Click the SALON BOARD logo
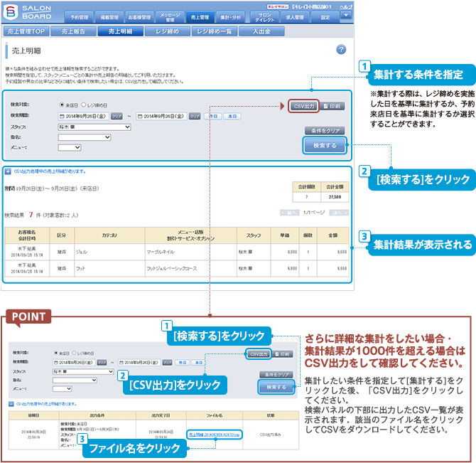 27,12
